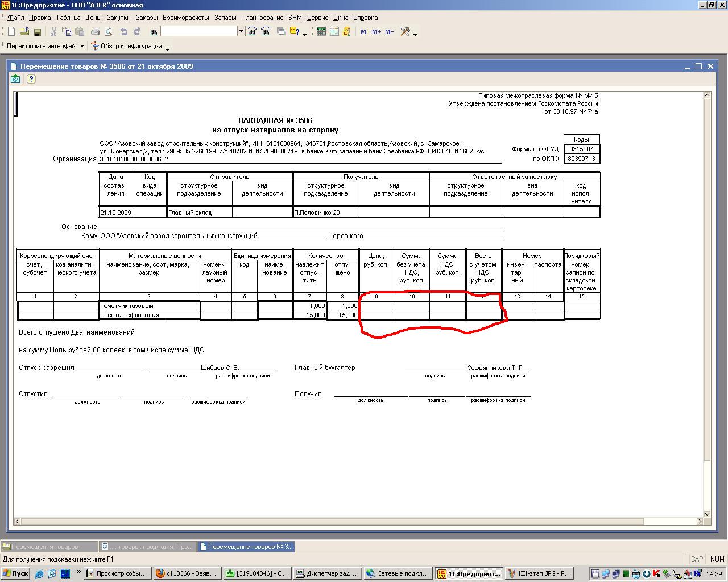Save using the floppy disk icon

point(38,32)
